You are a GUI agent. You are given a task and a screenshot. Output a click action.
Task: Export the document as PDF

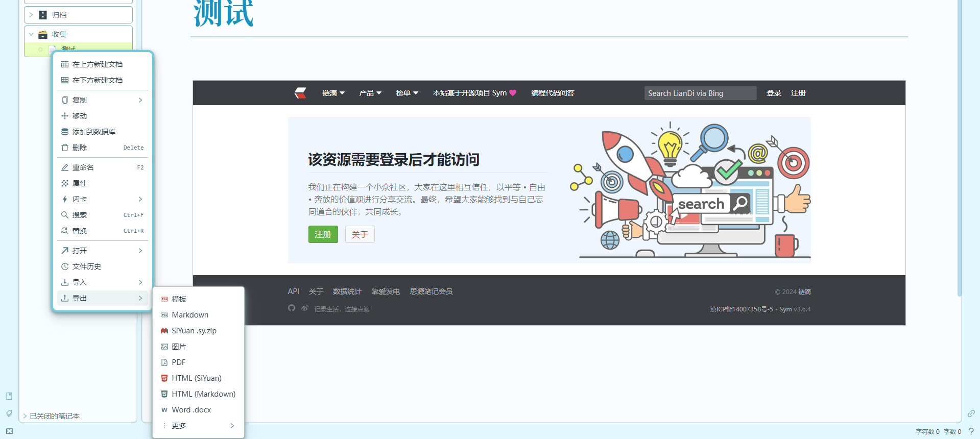click(199, 362)
